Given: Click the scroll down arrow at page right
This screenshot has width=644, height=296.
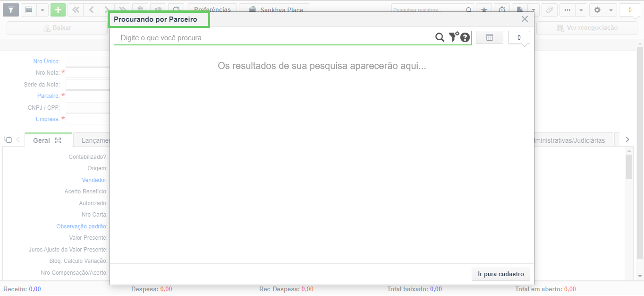Looking at the screenshot, I should click(x=640, y=276).
